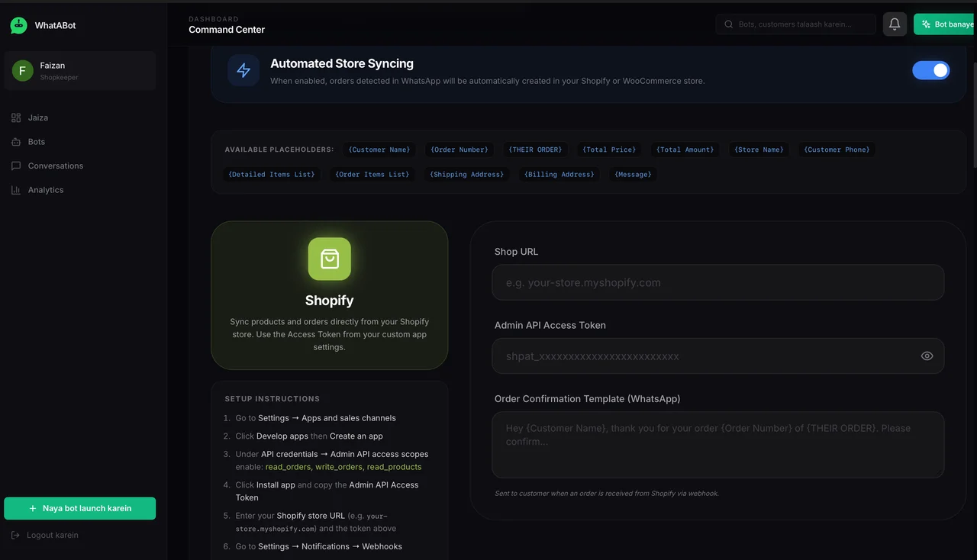Open the notifications bell
977x560 pixels.
pyautogui.click(x=895, y=24)
